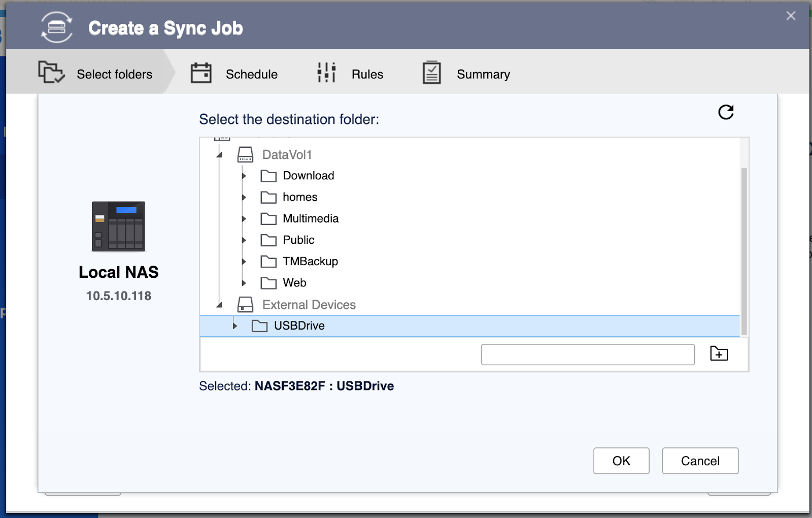Click the Web folder icon
This screenshot has width=812, height=518.
268,283
